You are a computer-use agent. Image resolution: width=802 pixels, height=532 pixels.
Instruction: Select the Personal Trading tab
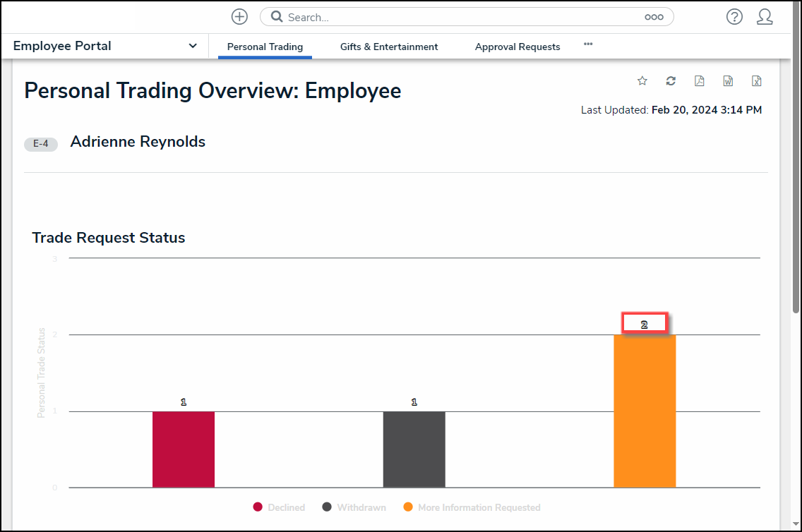click(x=265, y=47)
